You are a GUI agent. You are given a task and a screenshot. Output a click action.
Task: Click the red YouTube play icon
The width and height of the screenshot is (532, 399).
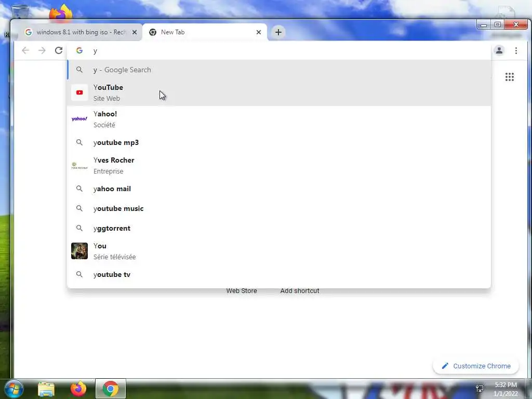tap(79, 92)
